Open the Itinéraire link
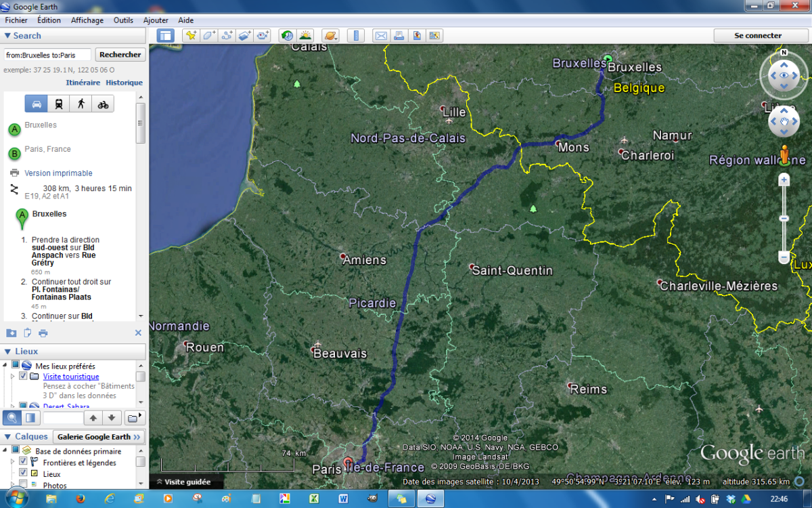Viewport: 812px width, 508px height. click(x=83, y=83)
